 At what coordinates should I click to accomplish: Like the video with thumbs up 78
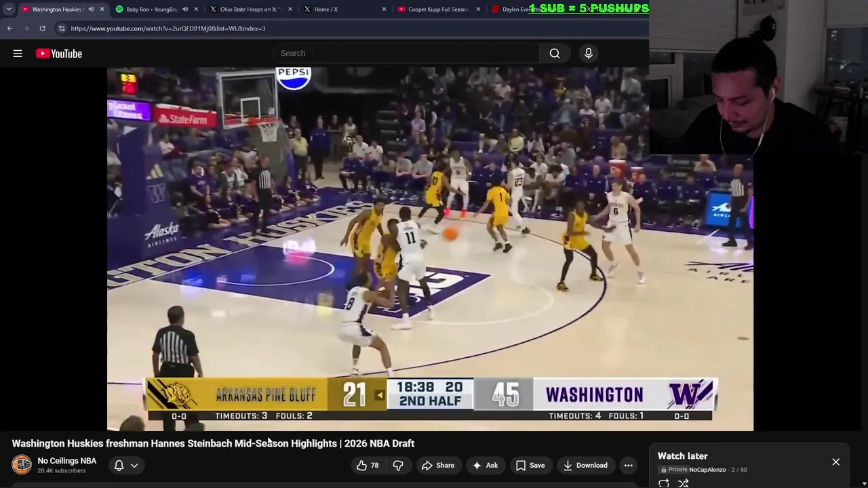tap(367, 465)
